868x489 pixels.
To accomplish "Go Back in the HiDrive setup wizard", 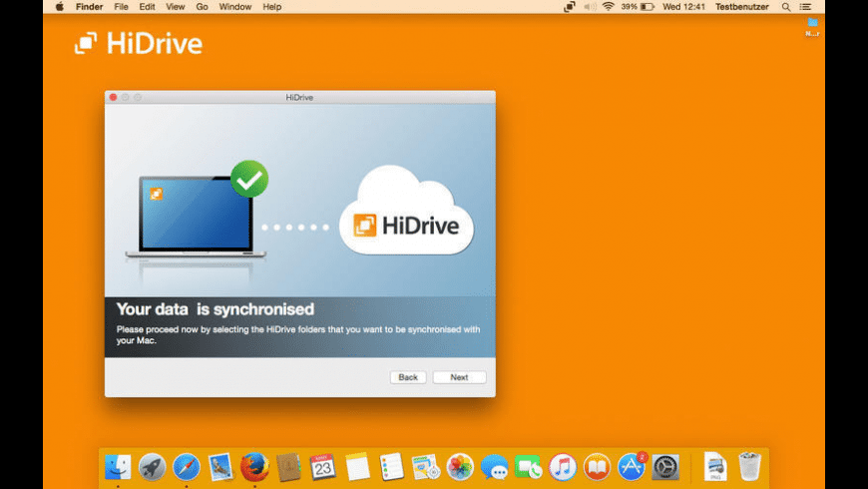I will pos(408,377).
